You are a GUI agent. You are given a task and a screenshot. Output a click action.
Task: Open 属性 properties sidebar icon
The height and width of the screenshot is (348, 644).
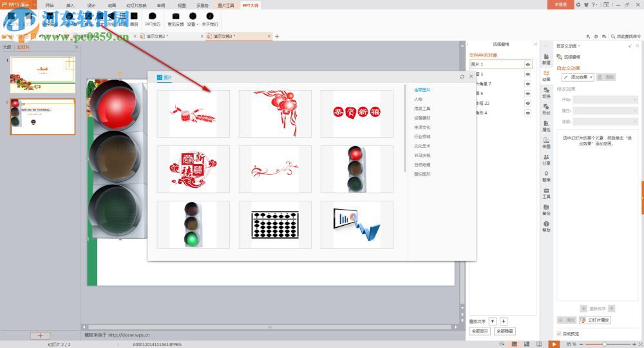(x=546, y=126)
